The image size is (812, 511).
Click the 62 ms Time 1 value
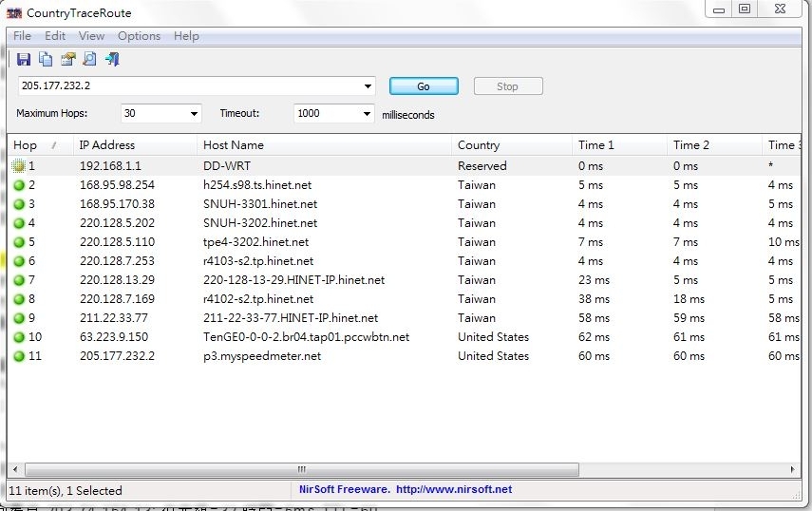point(594,337)
